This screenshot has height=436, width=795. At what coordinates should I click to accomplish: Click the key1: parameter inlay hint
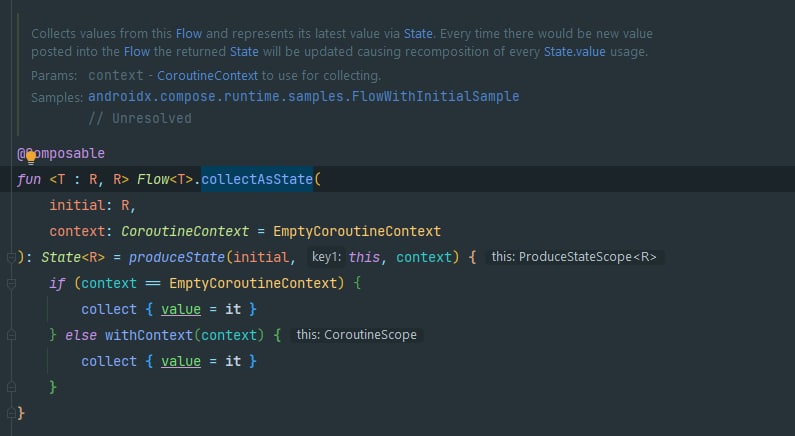click(x=326, y=258)
